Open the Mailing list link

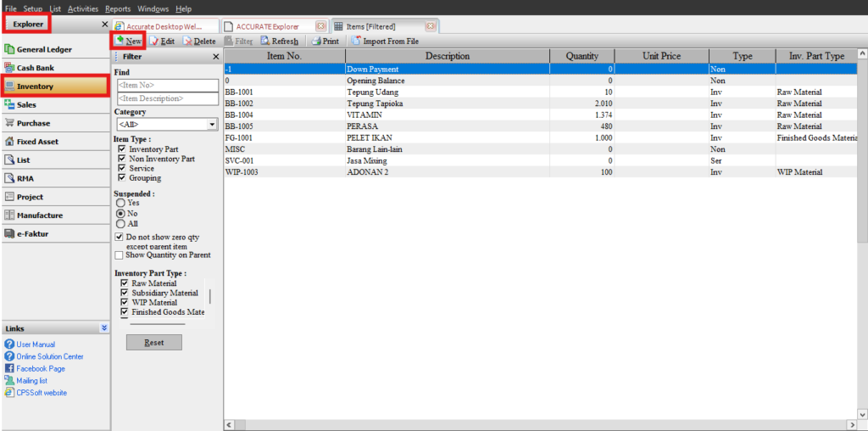pos(31,381)
